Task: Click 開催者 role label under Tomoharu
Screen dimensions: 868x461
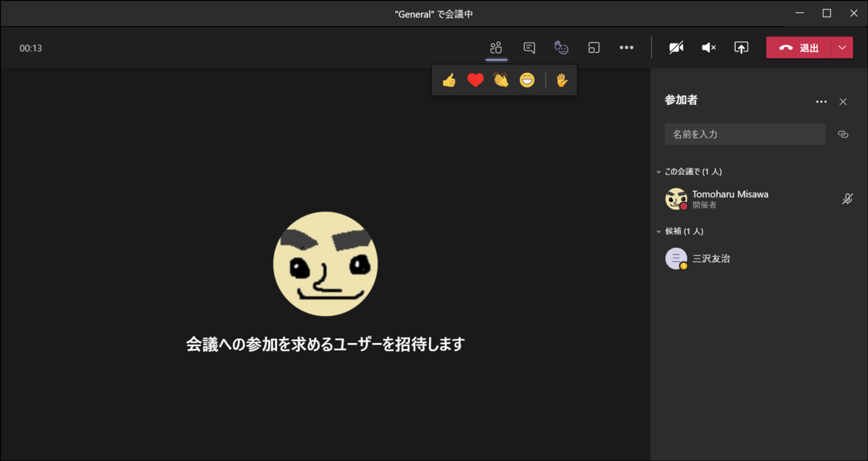Action: pyautogui.click(x=704, y=205)
